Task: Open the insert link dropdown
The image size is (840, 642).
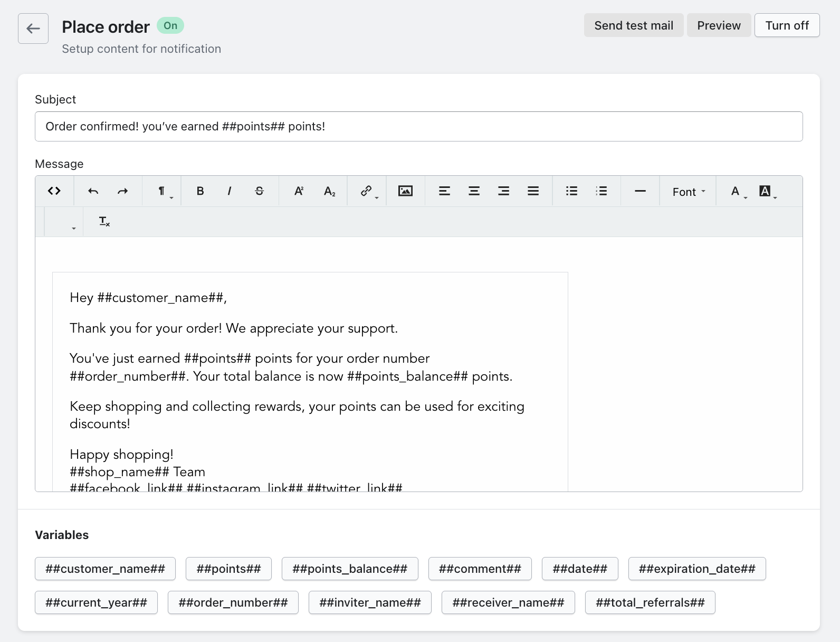Action: 369,191
